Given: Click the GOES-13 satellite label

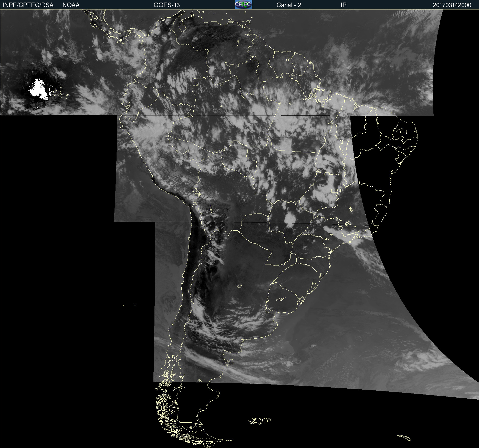Looking at the screenshot, I should [x=167, y=5].
